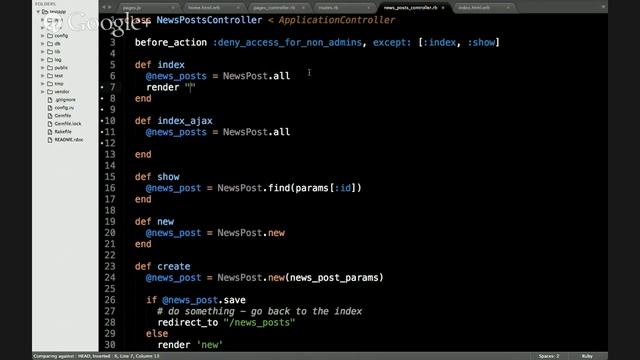640x360 pixels.
Task: Open Gemfile.lock in the sidebar
Action: click(x=68, y=124)
